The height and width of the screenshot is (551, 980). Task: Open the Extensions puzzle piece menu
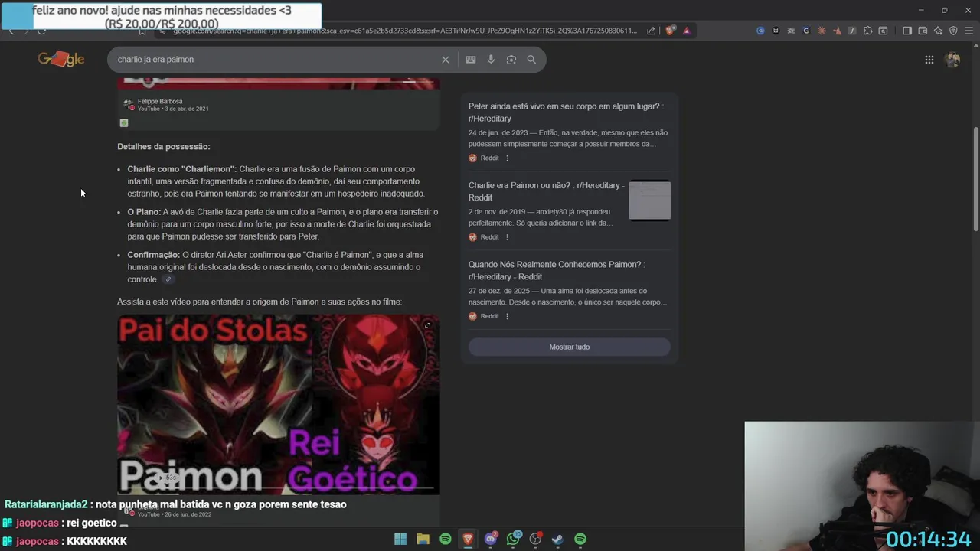pyautogui.click(x=867, y=31)
